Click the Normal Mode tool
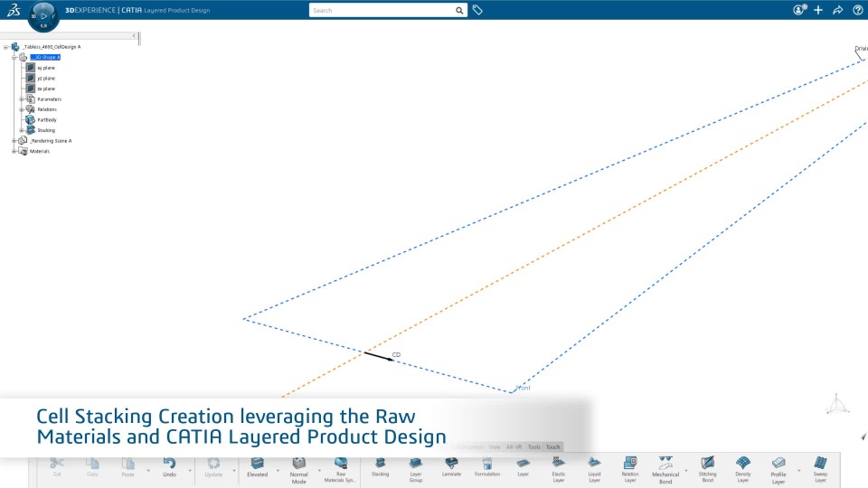 click(299, 470)
